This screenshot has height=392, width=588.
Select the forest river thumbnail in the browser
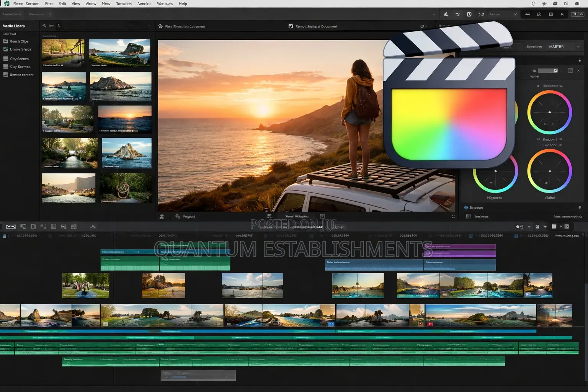[70, 153]
